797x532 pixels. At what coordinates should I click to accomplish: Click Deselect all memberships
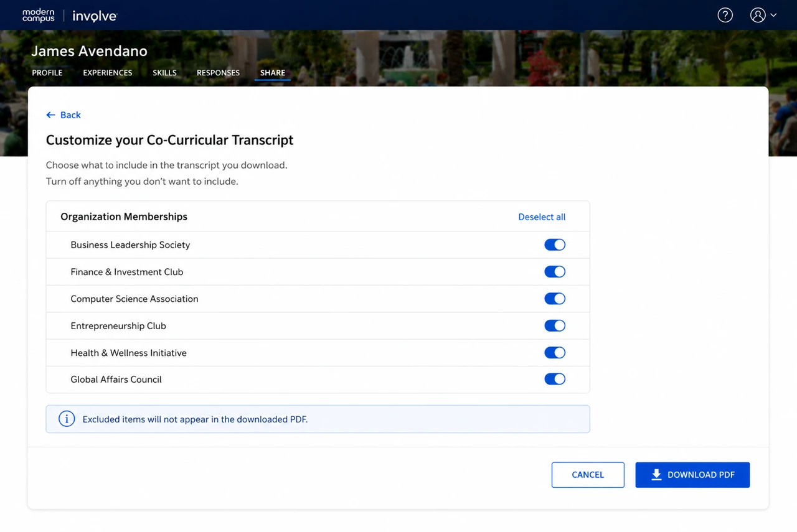(542, 217)
